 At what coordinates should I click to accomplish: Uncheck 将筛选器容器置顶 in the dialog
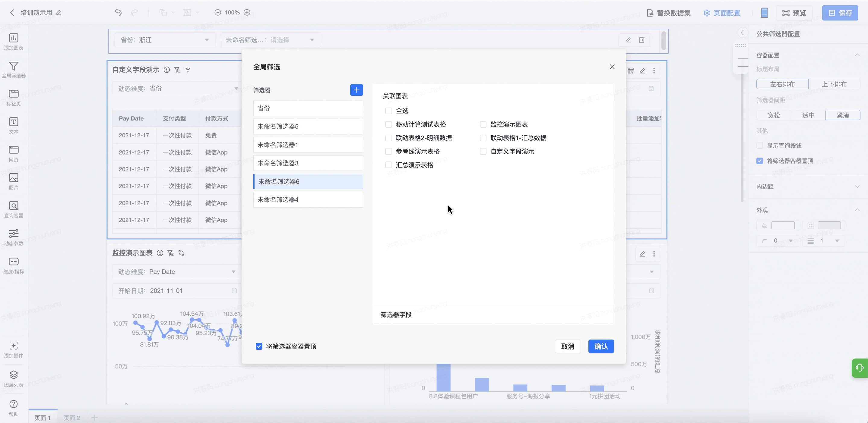click(259, 346)
